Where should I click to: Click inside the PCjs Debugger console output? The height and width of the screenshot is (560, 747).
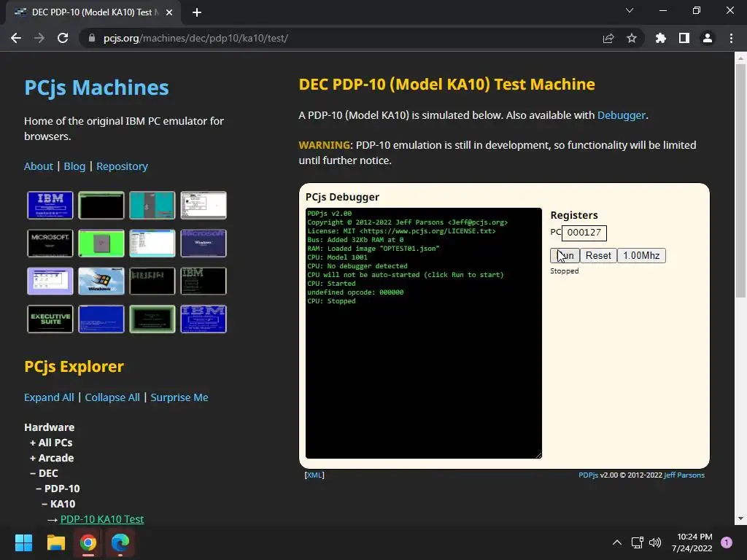pos(424,332)
